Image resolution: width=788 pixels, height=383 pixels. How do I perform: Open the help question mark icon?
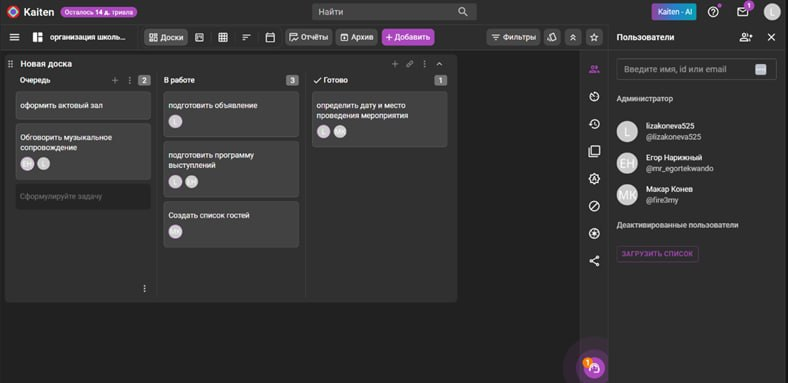713,12
